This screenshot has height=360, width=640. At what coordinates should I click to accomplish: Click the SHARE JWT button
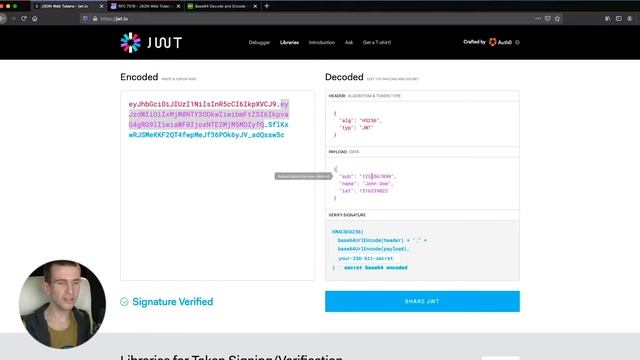[422, 301]
